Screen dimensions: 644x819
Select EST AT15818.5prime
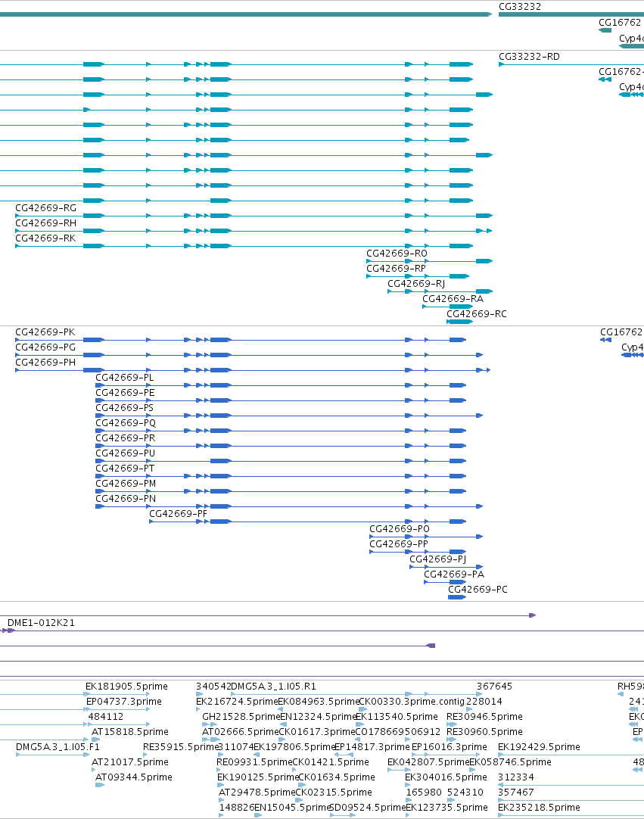[130, 732]
